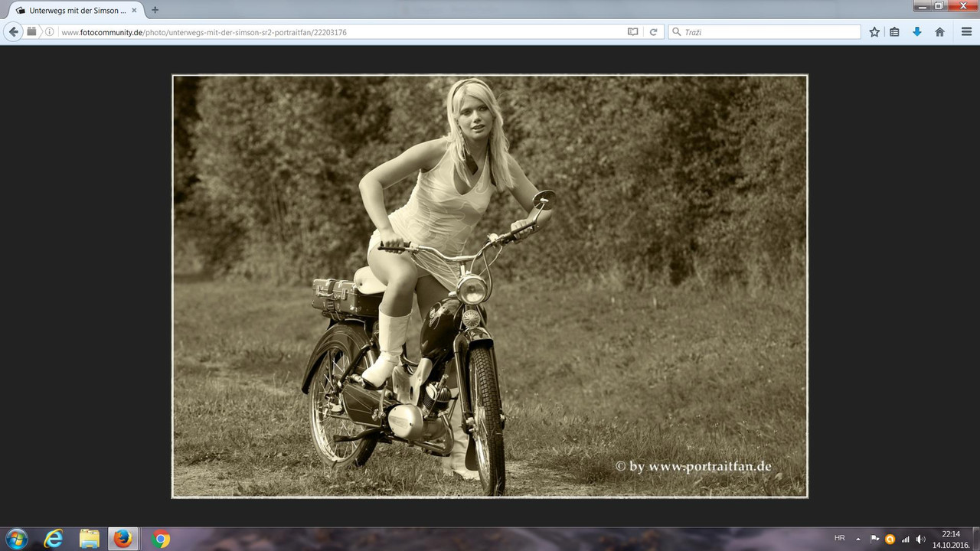Click the sepia moped photo

coord(490,286)
